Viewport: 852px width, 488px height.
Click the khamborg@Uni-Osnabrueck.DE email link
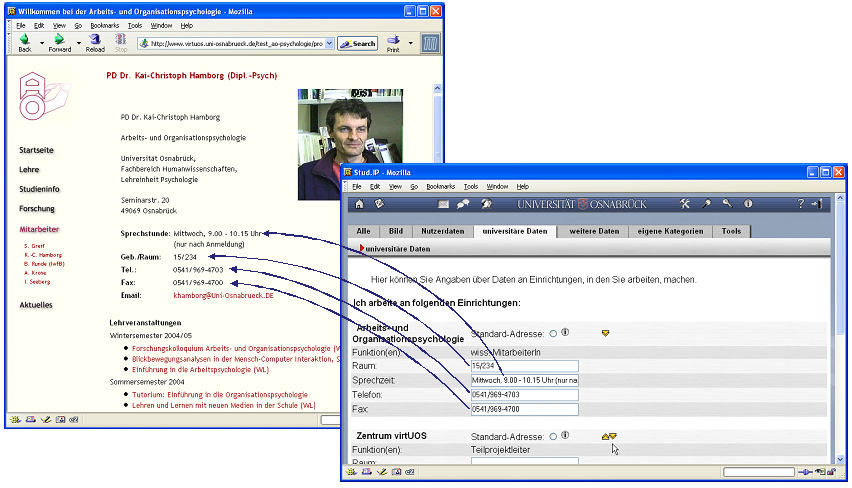223,296
